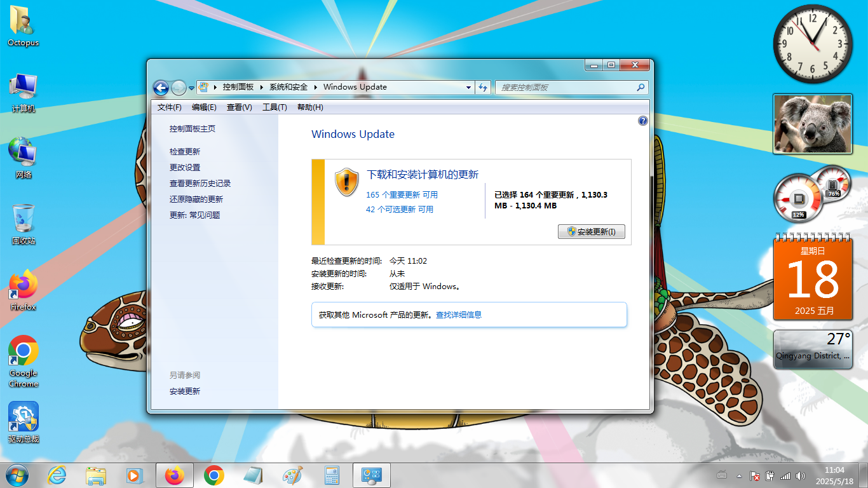Show hidden tray icons arrow

point(739,475)
